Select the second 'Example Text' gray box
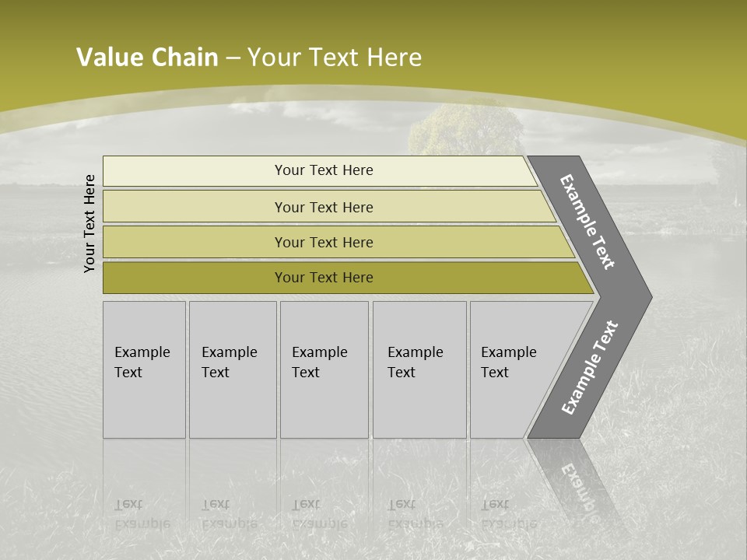The height and width of the screenshot is (560, 747). [x=232, y=369]
